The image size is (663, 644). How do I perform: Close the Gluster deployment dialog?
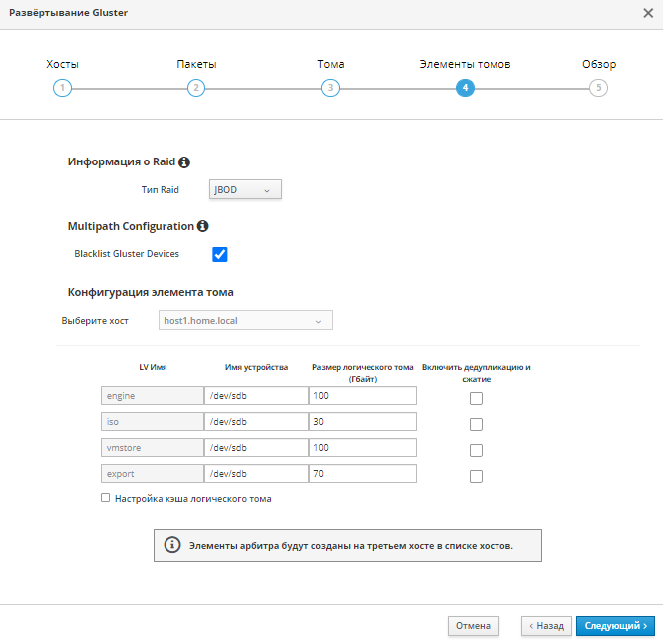647,13
